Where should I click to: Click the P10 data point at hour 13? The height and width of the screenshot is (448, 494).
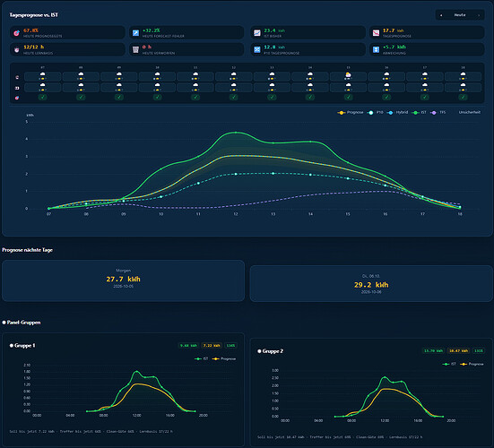point(273,174)
